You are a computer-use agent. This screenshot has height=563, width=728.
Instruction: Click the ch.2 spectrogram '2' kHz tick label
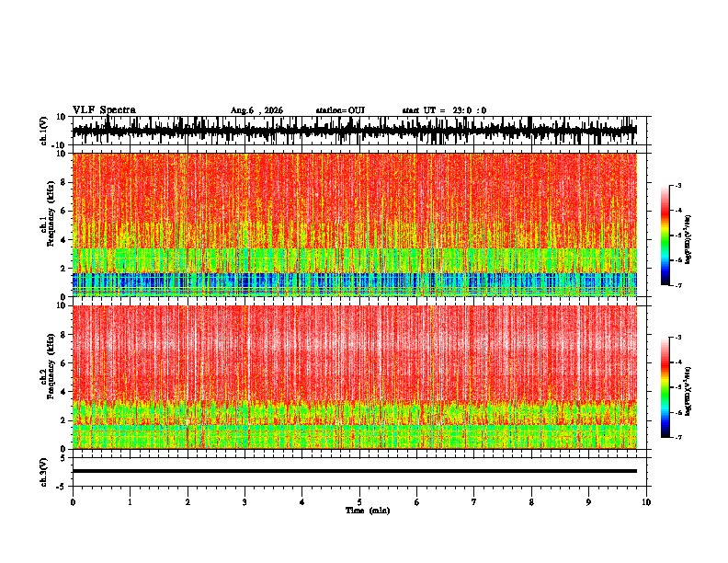coord(64,420)
